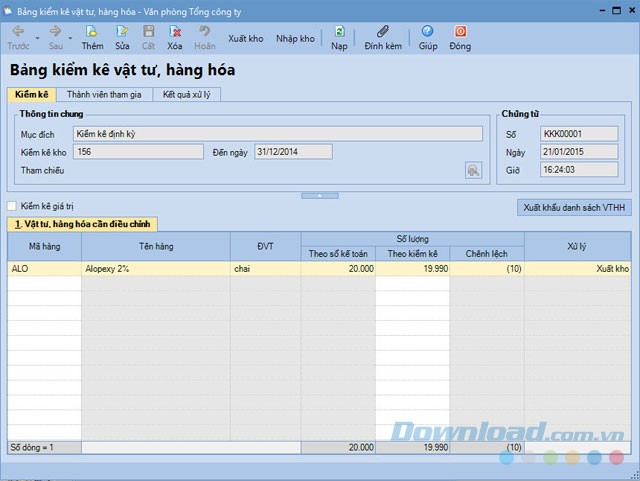Click the Đóng (close) toolbar icon
Screen dimensions: 640x481
point(460,32)
